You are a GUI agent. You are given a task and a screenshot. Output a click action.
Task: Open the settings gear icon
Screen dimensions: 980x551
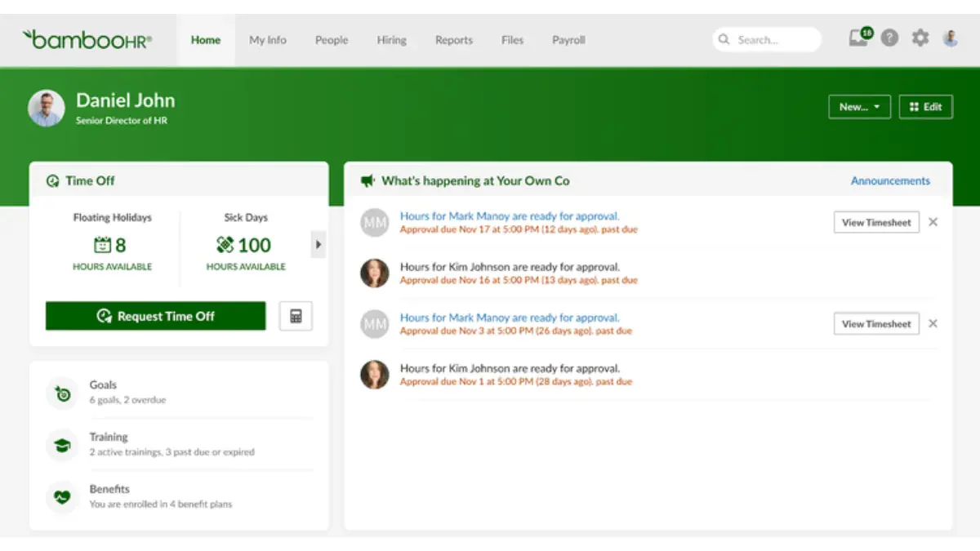pos(920,38)
